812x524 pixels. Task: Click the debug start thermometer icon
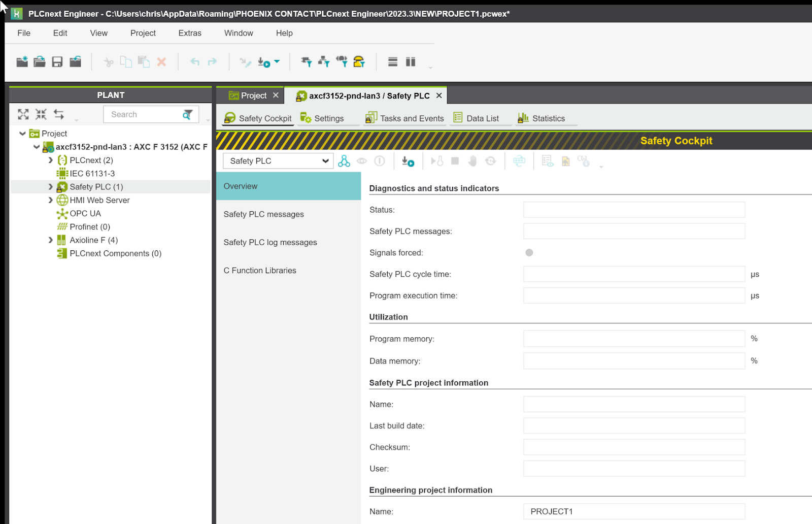pyautogui.click(x=437, y=161)
